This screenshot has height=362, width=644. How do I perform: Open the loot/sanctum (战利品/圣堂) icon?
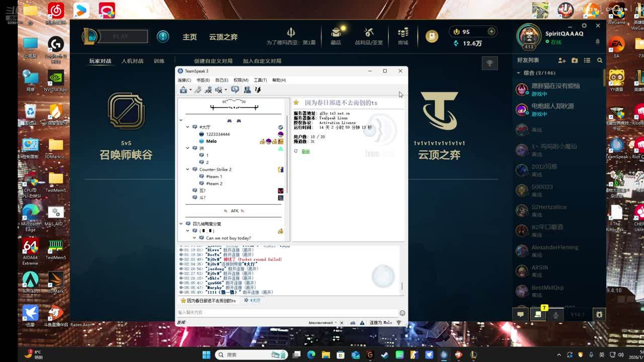[369, 36]
